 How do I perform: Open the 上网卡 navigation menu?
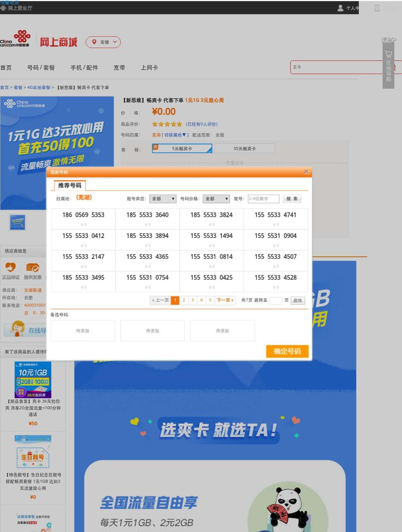[149, 68]
